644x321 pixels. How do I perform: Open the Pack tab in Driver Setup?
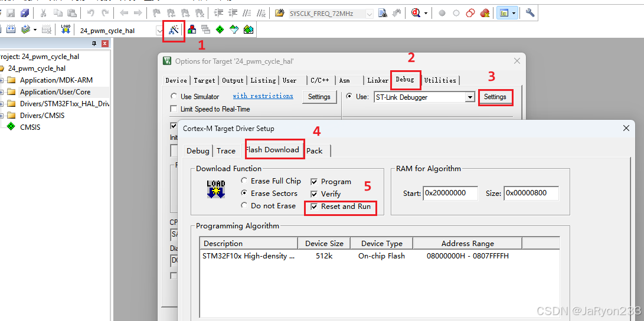click(315, 150)
